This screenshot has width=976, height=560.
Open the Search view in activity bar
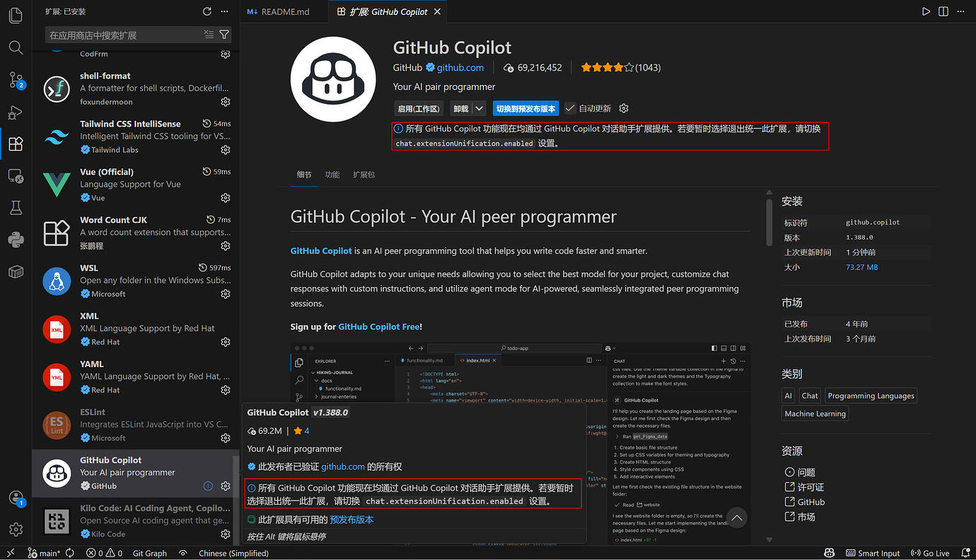16,47
